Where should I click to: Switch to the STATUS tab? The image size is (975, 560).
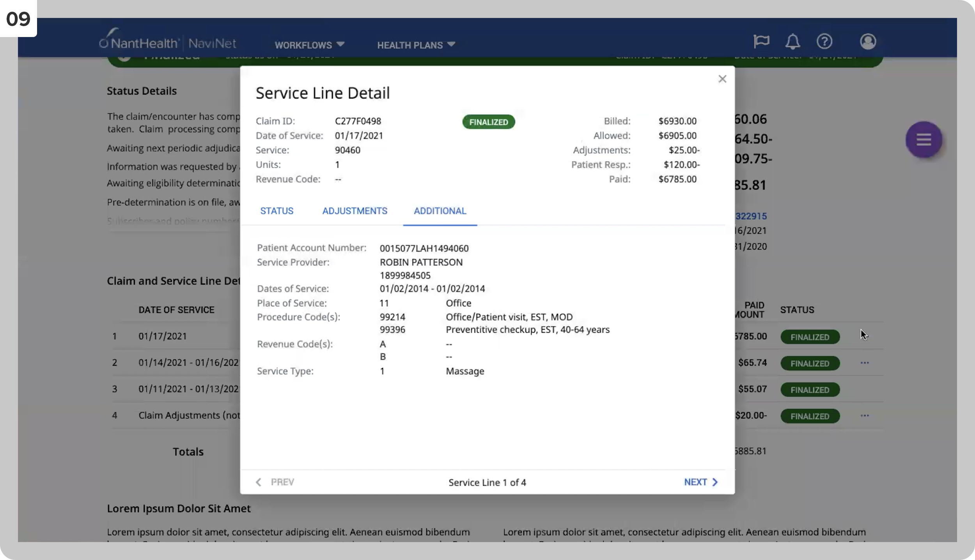point(277,211)
